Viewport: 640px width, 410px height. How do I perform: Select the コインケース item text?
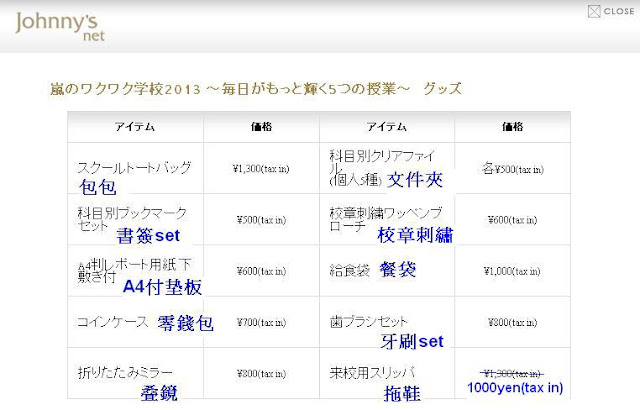point(112,322)
